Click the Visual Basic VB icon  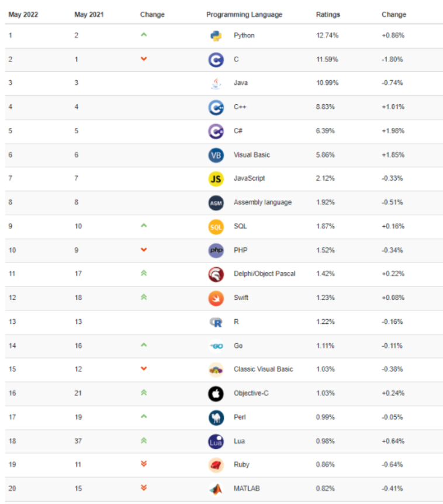click(216, 155)
